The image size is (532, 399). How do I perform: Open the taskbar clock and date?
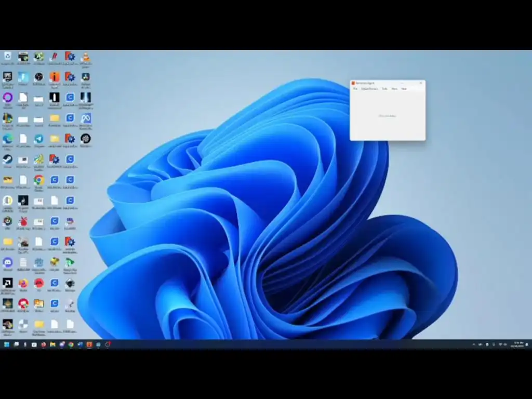click(x=517, y=344)
